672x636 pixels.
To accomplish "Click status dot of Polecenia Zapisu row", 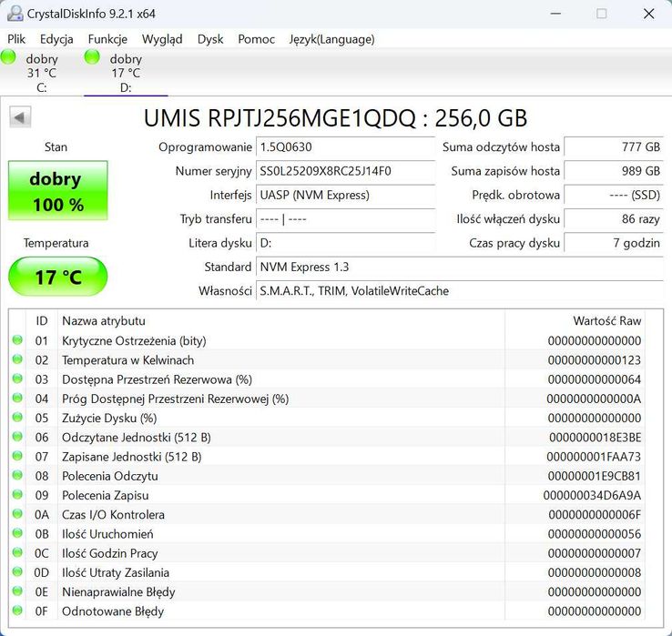I will click(17, 494).
